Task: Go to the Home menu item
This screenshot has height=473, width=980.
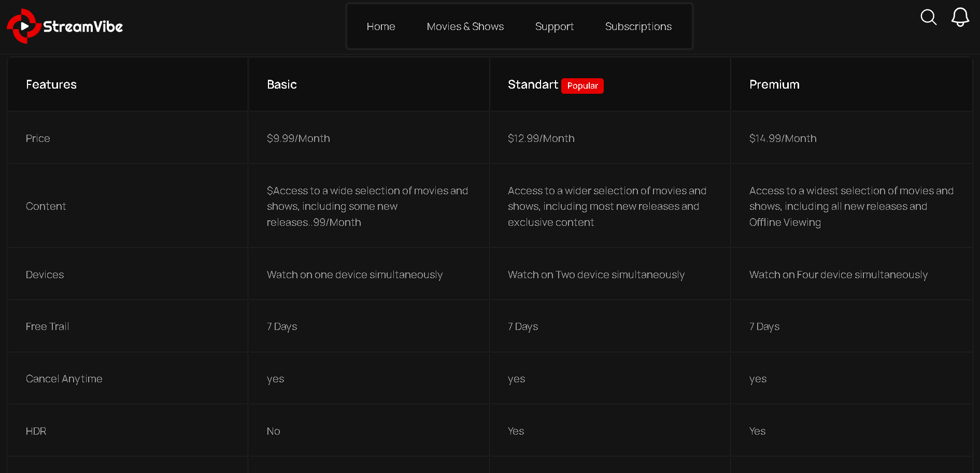Action: pyautogui.click(x=380, y=26)
